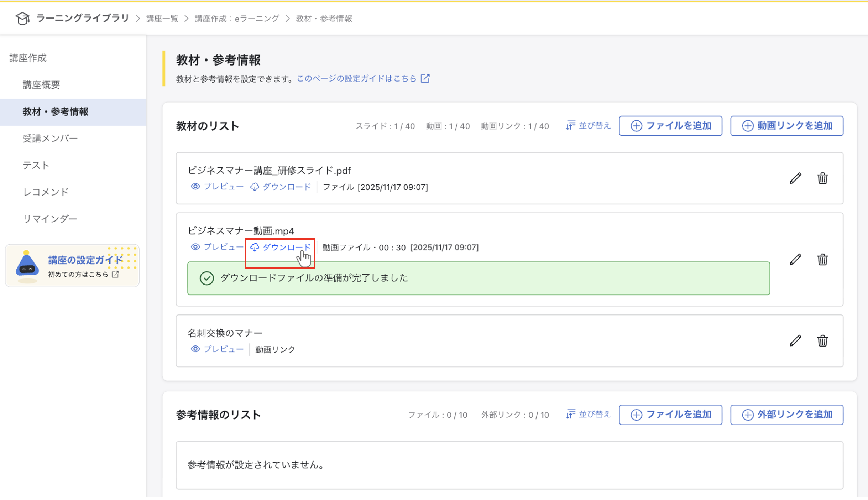868x500 pixels.
Task: Edit ビジネスマナー講座_研修スライド.pdf using the pencil icon
Action: tap(795, 178)
